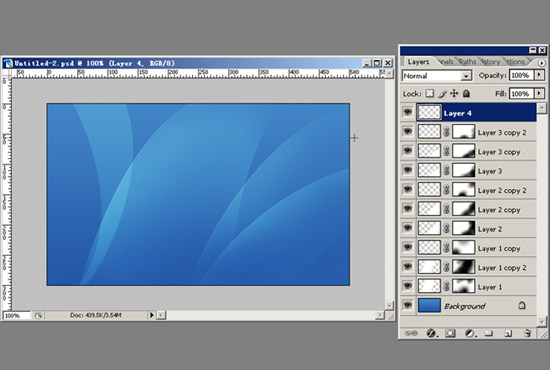Delete layer using the trash icon
Viewport: 550px width, 370px height.
[527, 333]
